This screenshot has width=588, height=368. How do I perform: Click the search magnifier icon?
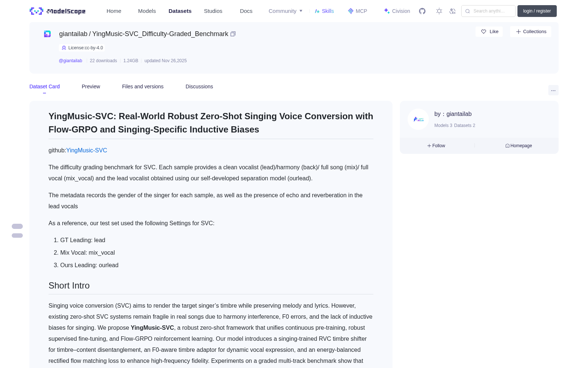click(467, 11)
